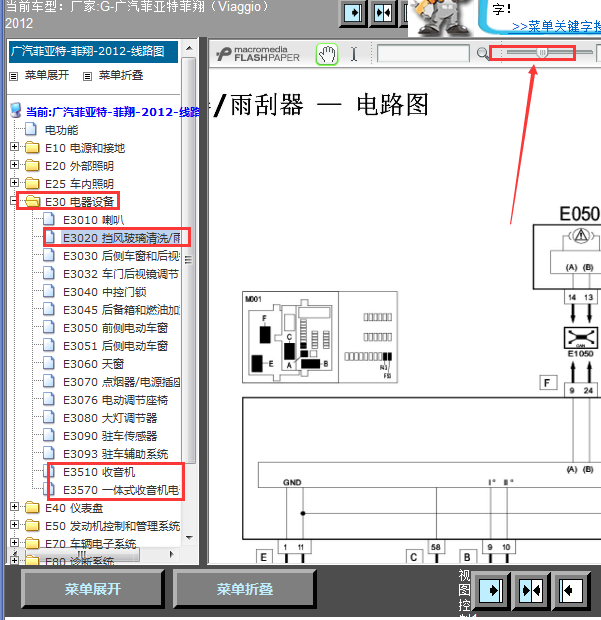Click the 广汽菲亚特-菲翔-2012-线路图 header
Viewport: 601px width, 620px height.
click(x=93, y=51)
